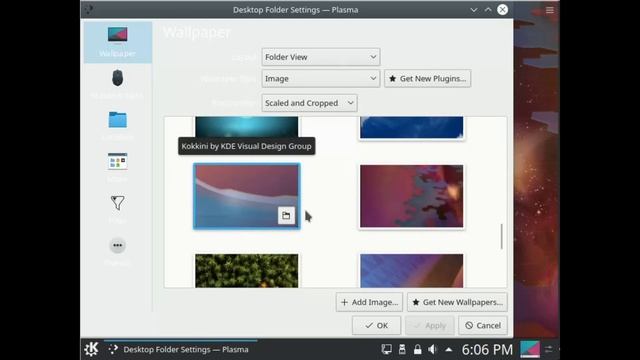
Task: Click the keep-above chevron in title bar
Action: pos(488,10)
